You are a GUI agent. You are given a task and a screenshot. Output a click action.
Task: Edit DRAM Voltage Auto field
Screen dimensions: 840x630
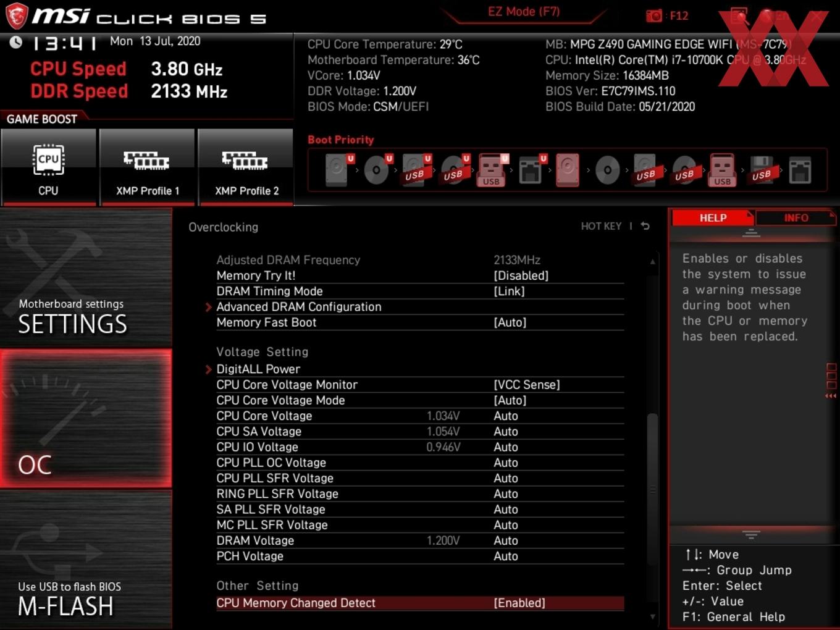[506, 540]
